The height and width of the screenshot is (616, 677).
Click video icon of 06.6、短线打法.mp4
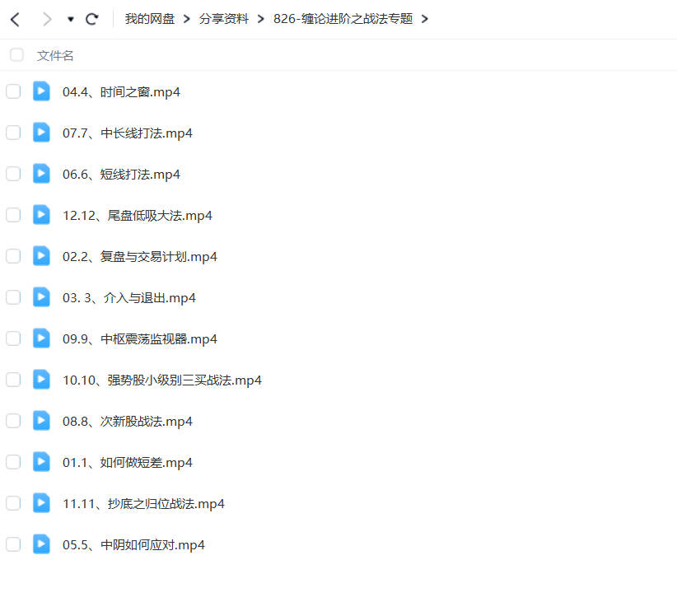[41, 173]
